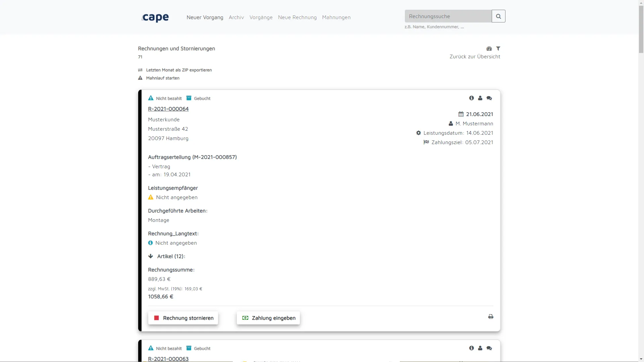Open Neue Rechnung in navigation
This screenshot has width=644, height=362.
click(297, 17)
